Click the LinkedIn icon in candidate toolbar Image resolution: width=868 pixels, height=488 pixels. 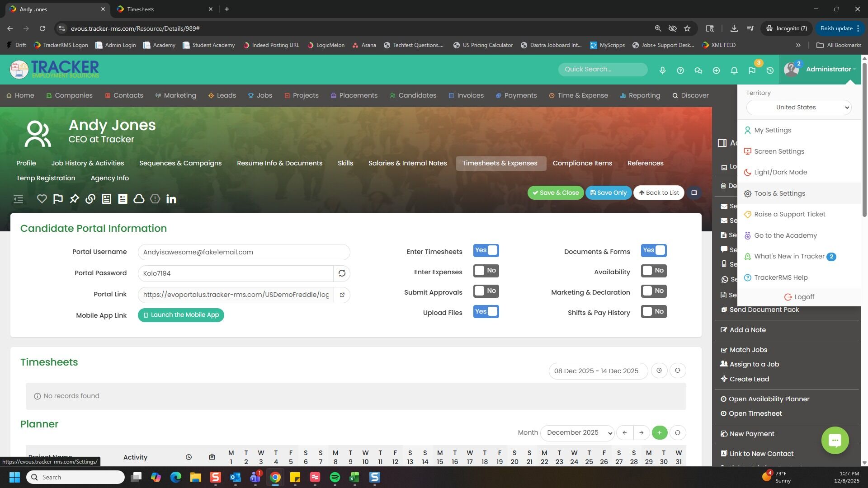point(171,199)
